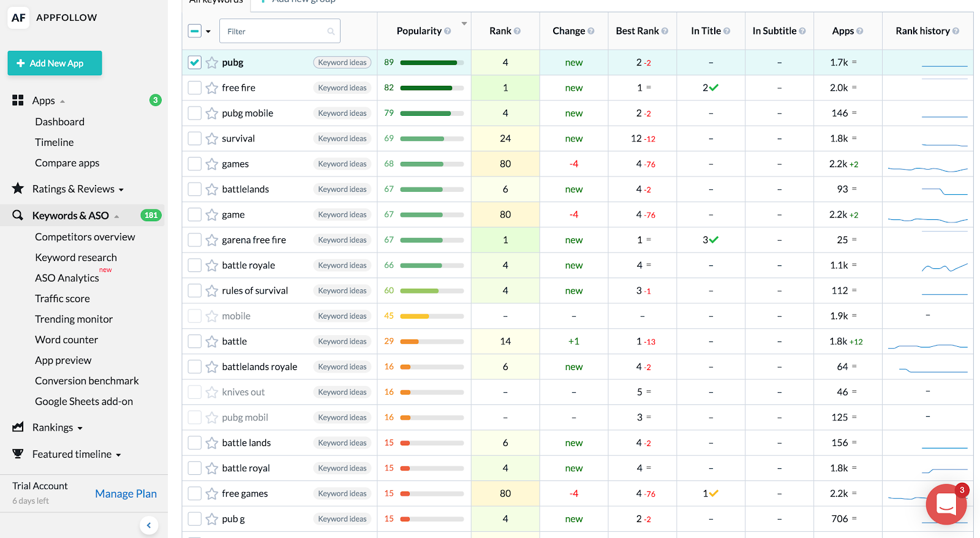Star the survival keyword

click(212, 138)
